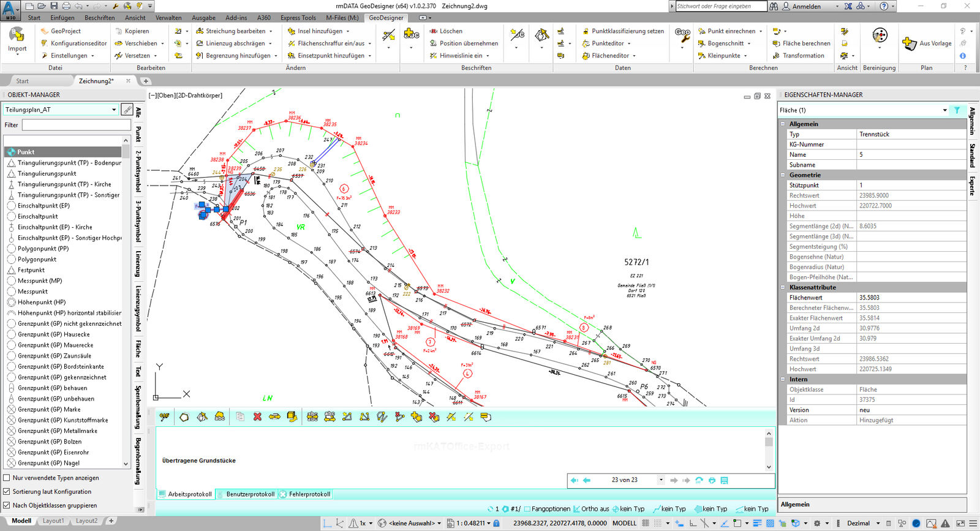980x531 pixels.
Task: Toggle Nach Objektklassen gruppieren checkbox
Action: [7, 506]
